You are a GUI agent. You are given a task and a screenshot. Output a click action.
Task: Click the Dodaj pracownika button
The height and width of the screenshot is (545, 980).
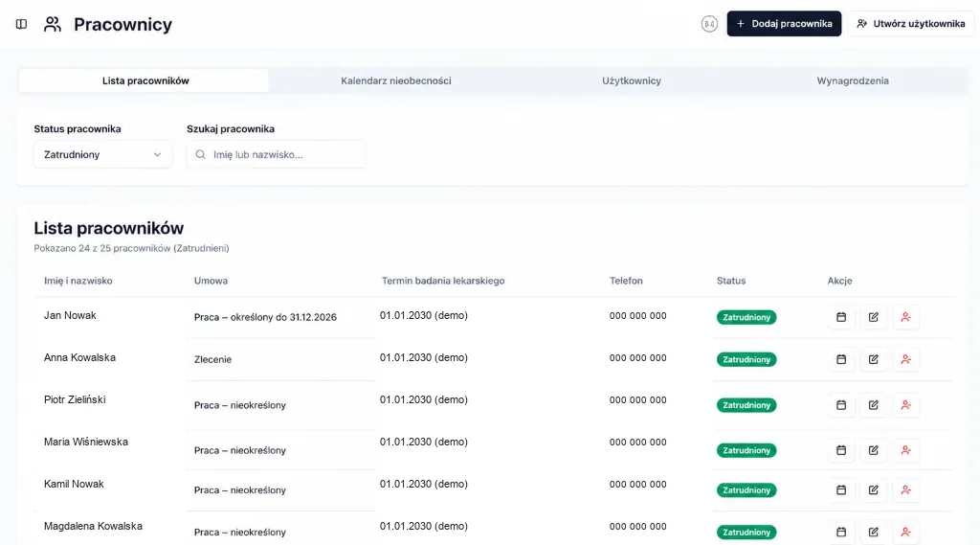click(784, 24)
